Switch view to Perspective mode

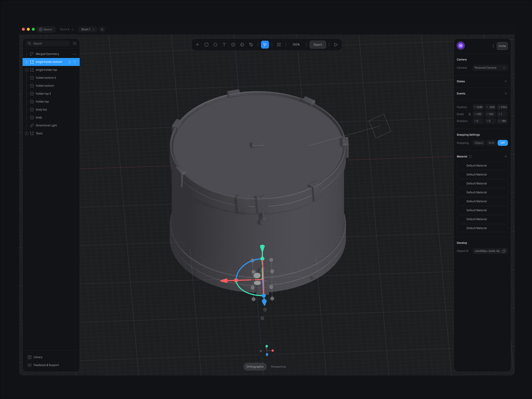tap(278, 366)
